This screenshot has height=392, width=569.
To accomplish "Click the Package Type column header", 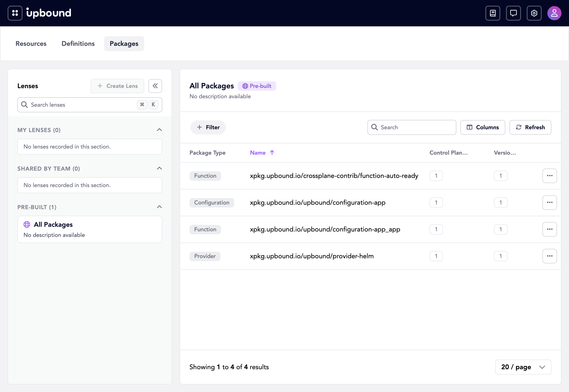I will coord(207,153).
